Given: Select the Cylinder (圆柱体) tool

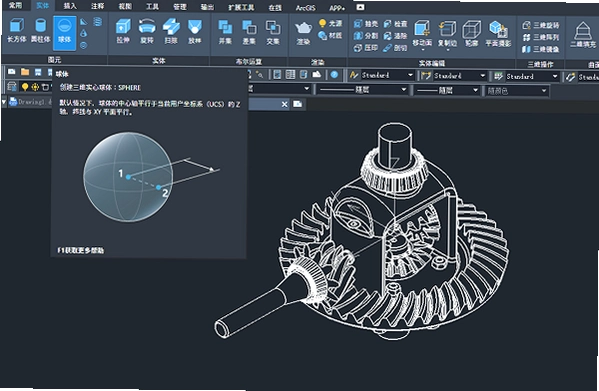Looking at the screenshot, I should [x=40, y=30].
